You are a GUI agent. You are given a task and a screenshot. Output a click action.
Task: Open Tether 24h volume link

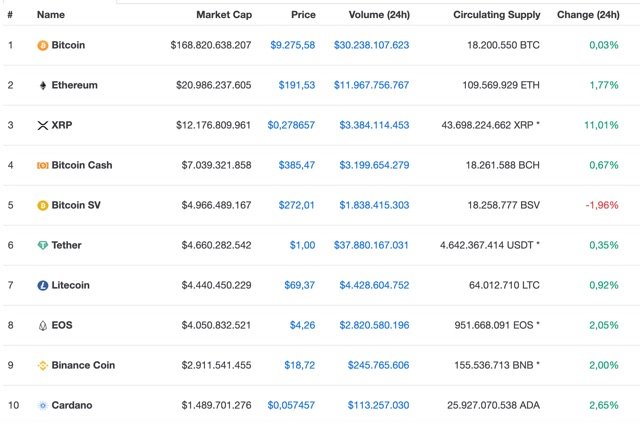tap(372, 245)
